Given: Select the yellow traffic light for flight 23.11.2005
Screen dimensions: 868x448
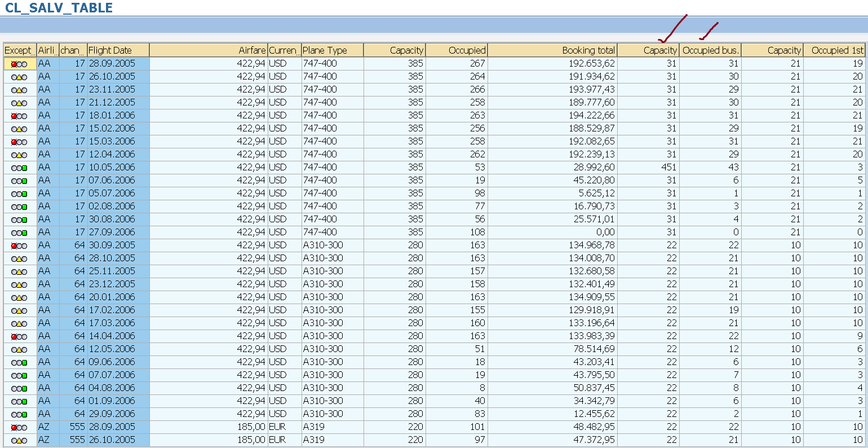Looking at the screenshot, I should (19, 90).
